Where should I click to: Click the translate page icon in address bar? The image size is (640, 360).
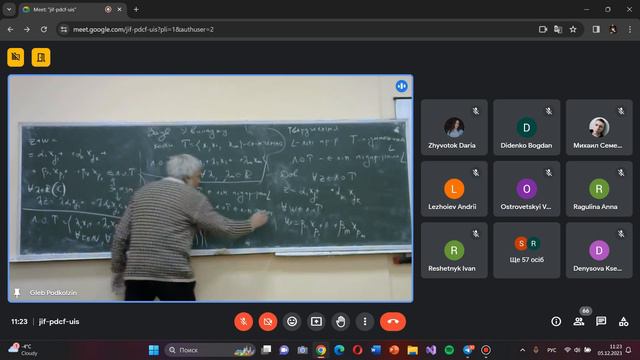pos(558,29)
